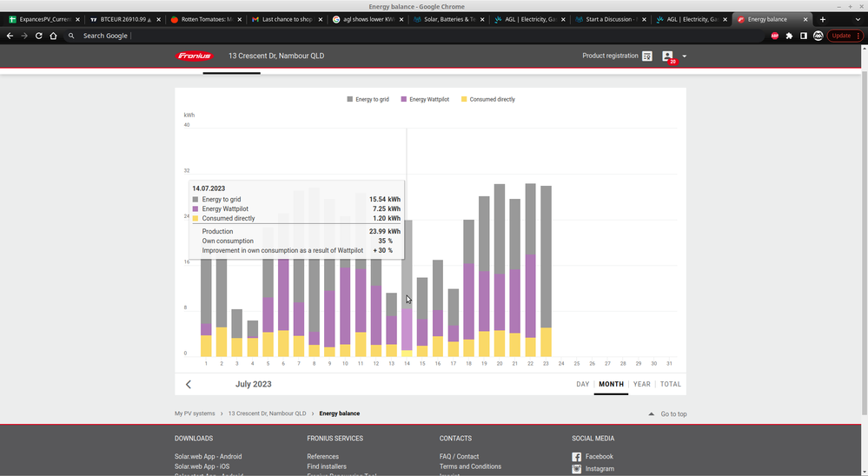Expand the user account dropdown arrow
The width and height of the screenshot is (868, 476).
point(685,56)
